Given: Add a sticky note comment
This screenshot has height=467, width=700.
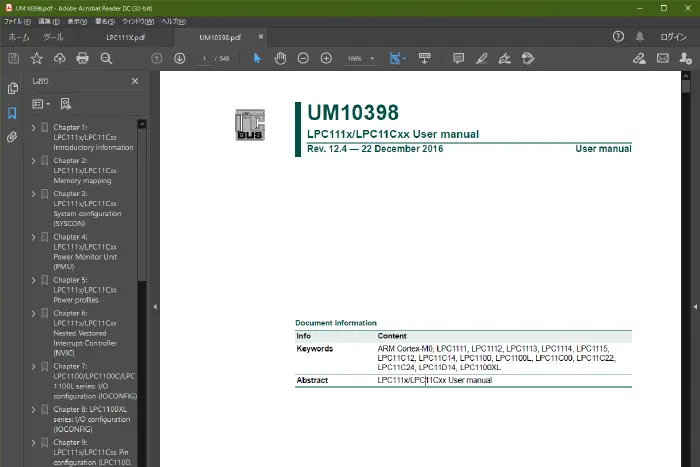Looking at the screenshot, I should [x=459, y=59].
